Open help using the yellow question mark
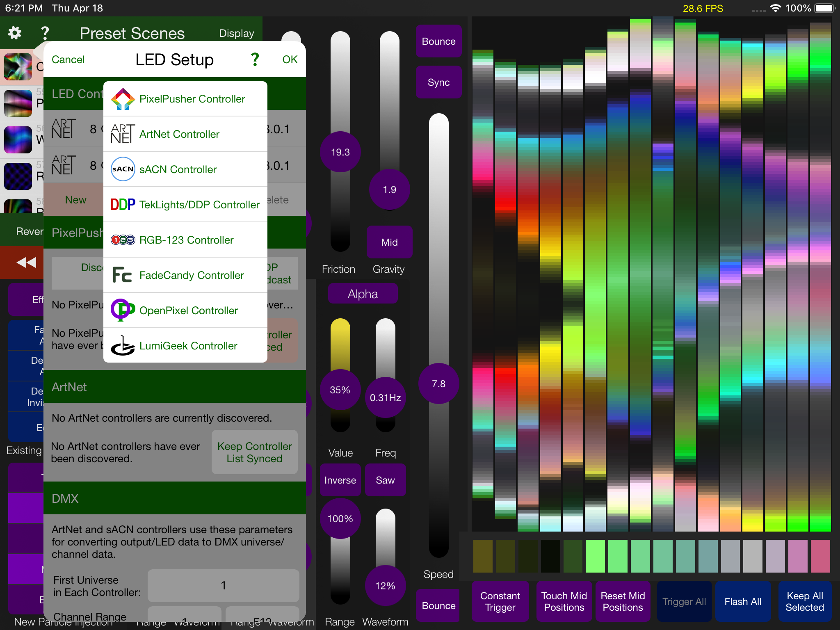The height and width of the screenshot is (630, 840). (45, 33)
